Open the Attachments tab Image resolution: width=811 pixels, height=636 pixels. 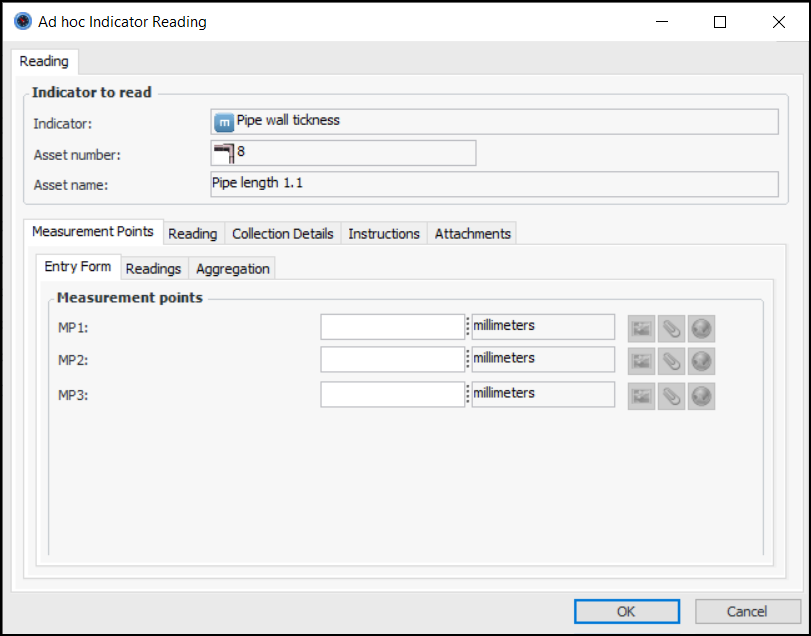[x=472, y=233]
